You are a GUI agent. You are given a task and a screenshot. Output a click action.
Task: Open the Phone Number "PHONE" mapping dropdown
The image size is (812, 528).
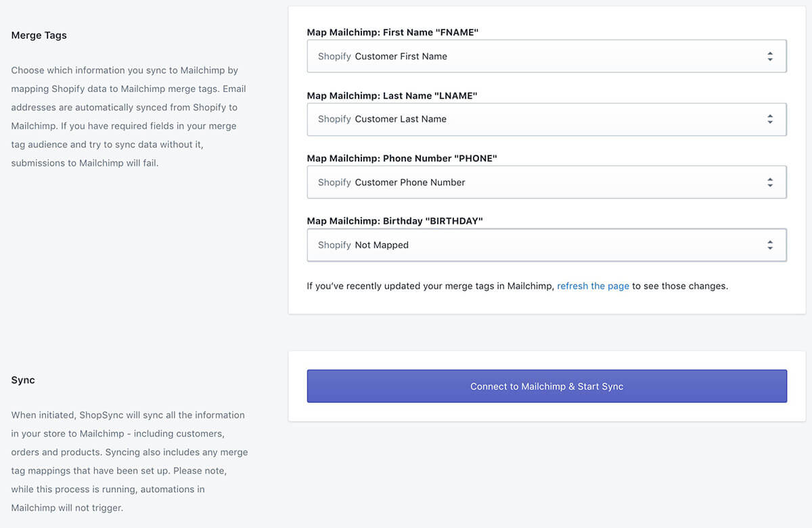(547, 182)
